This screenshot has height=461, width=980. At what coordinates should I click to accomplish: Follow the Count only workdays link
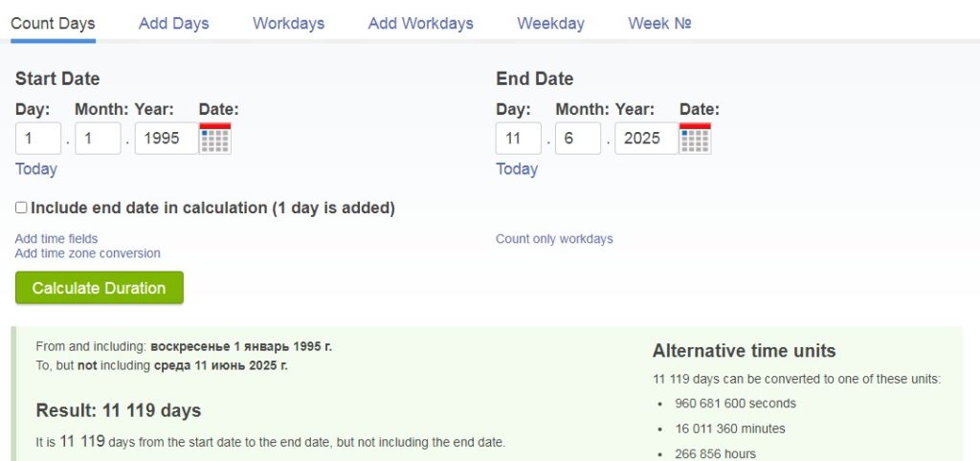pos(554,238)
